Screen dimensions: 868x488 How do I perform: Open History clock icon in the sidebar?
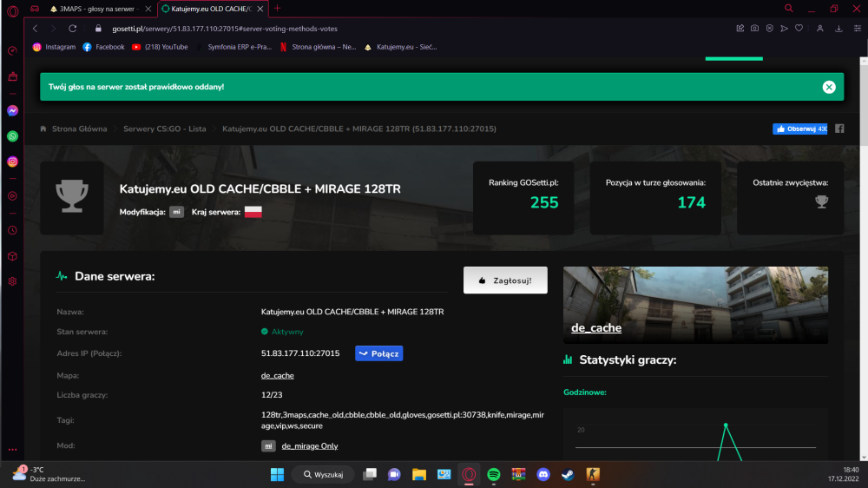(x=12, y=230)
